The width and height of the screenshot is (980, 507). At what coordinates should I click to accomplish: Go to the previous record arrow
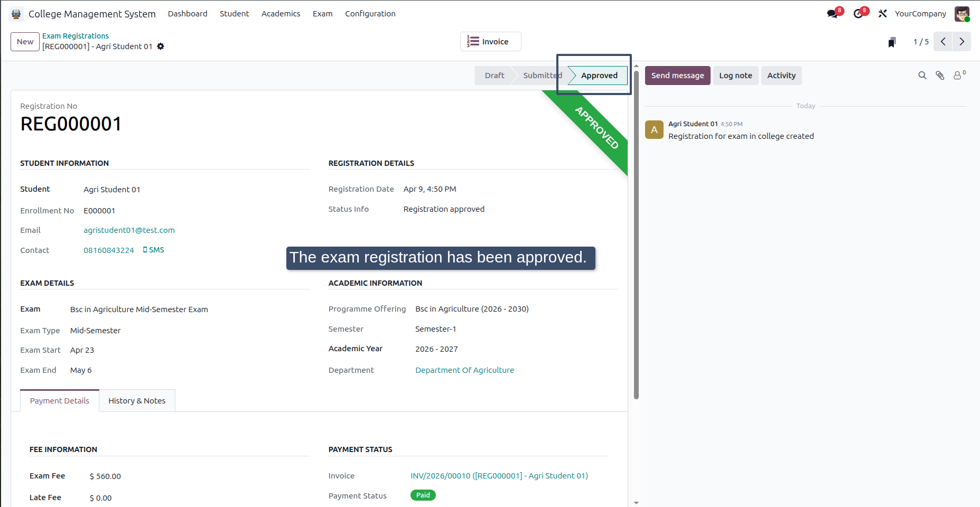[943, 42]
